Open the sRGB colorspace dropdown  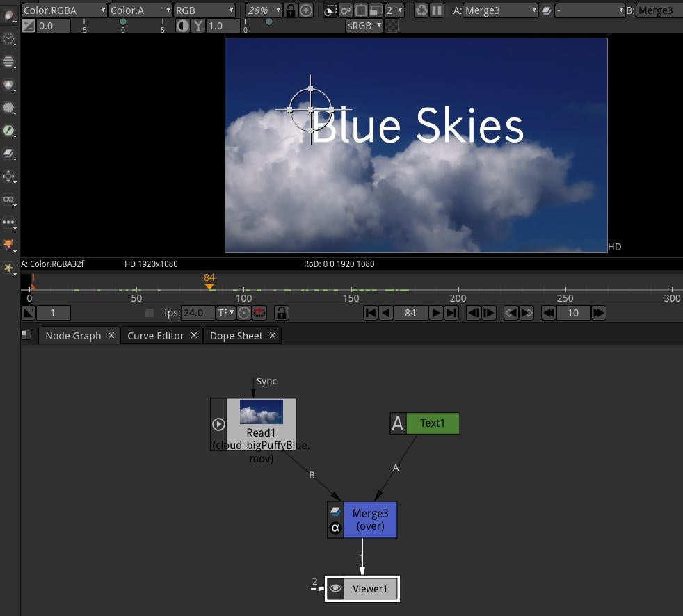tap(364, 26)
